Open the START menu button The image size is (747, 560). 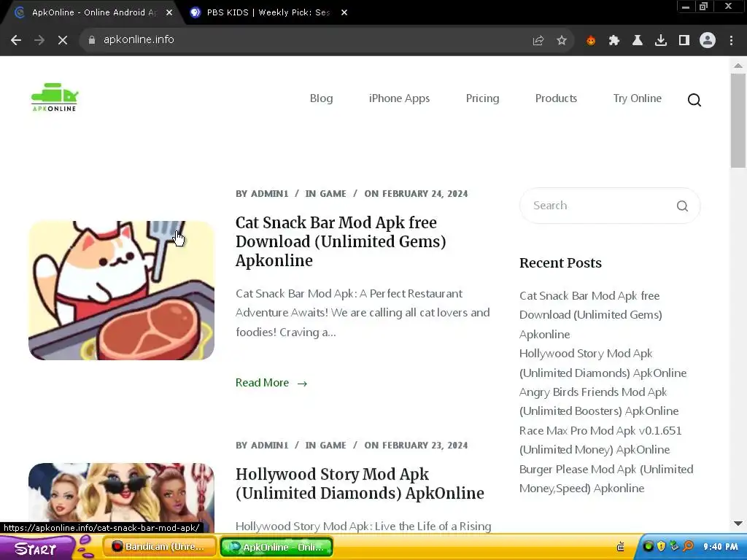tap(36, 548)
